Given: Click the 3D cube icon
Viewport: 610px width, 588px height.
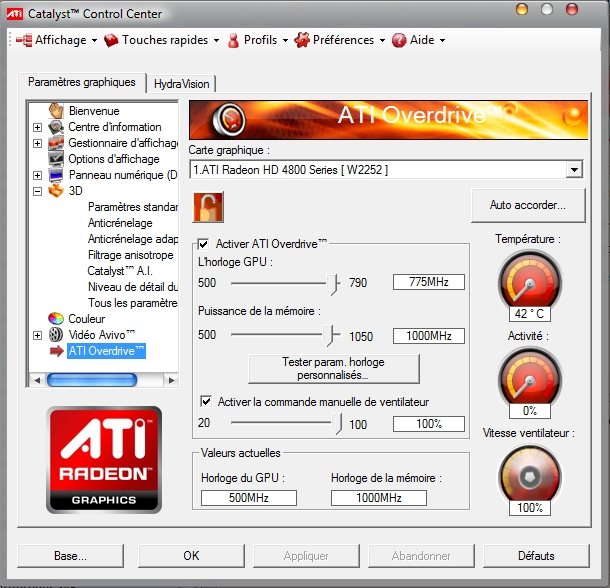Looking at the screenshot, I should pos(56,191).
